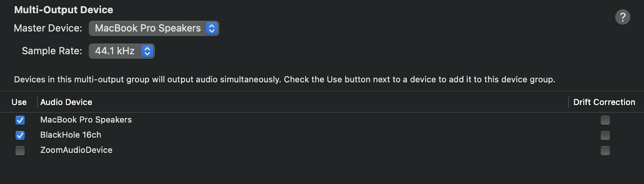Enable Use checkbox for ZoomAudioDevice

(x=20, y=151)
